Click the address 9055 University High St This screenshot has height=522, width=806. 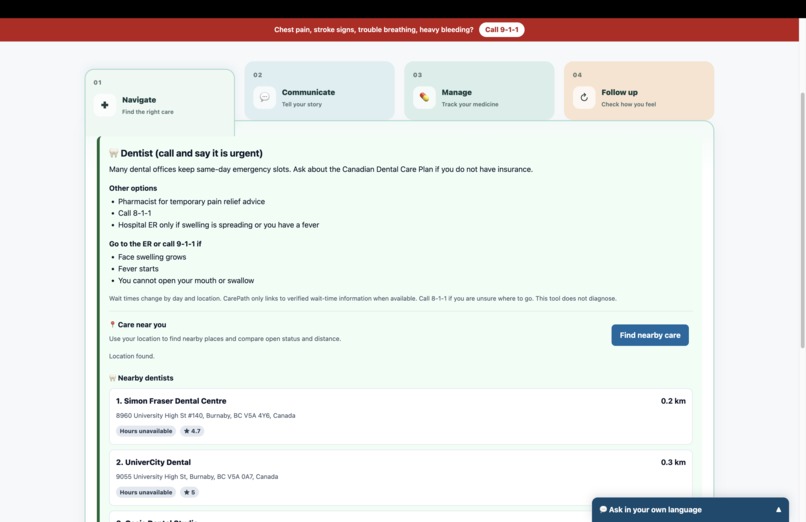tap(197, 477)
